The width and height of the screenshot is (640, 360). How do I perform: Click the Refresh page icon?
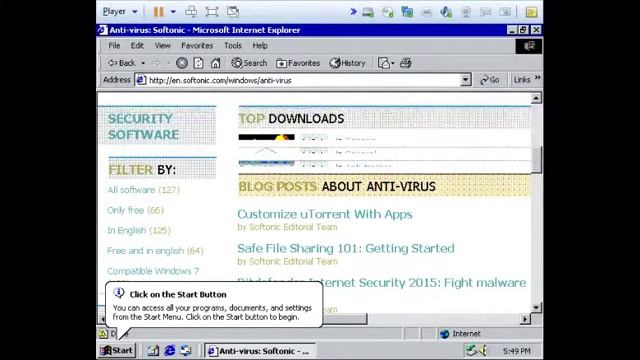click(x=198, y=63)
